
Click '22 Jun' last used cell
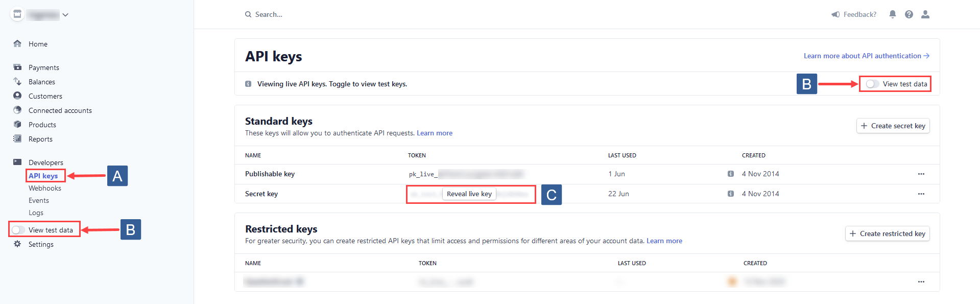[618, 194]
